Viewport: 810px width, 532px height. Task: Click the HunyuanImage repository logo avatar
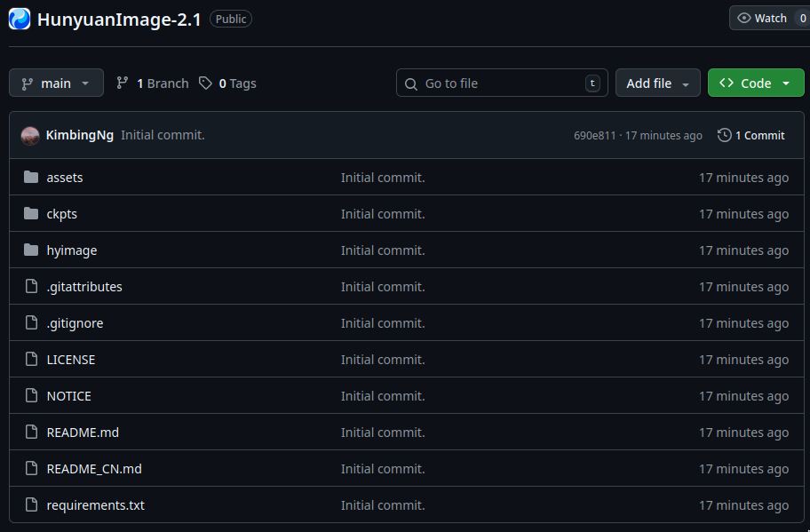(20, 20)
